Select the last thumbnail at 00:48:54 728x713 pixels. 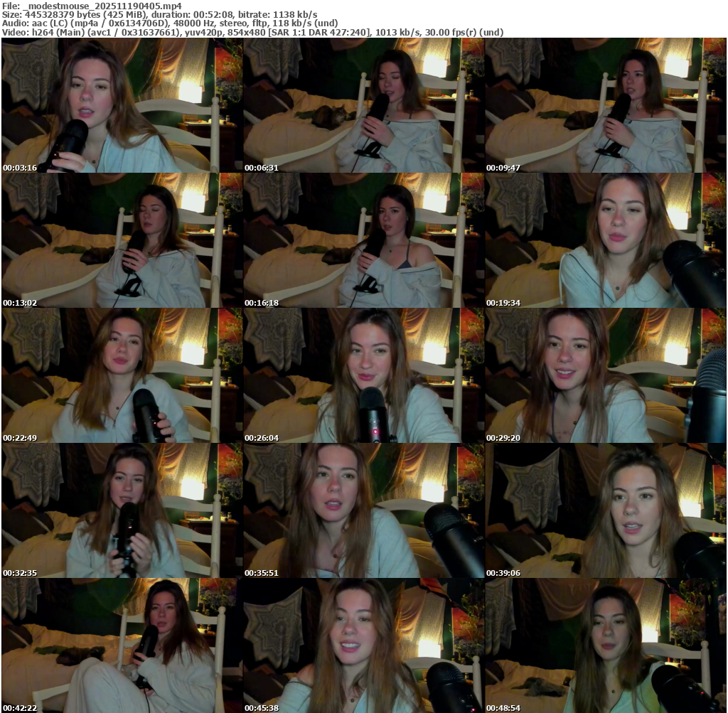click(x=606, y=645)
